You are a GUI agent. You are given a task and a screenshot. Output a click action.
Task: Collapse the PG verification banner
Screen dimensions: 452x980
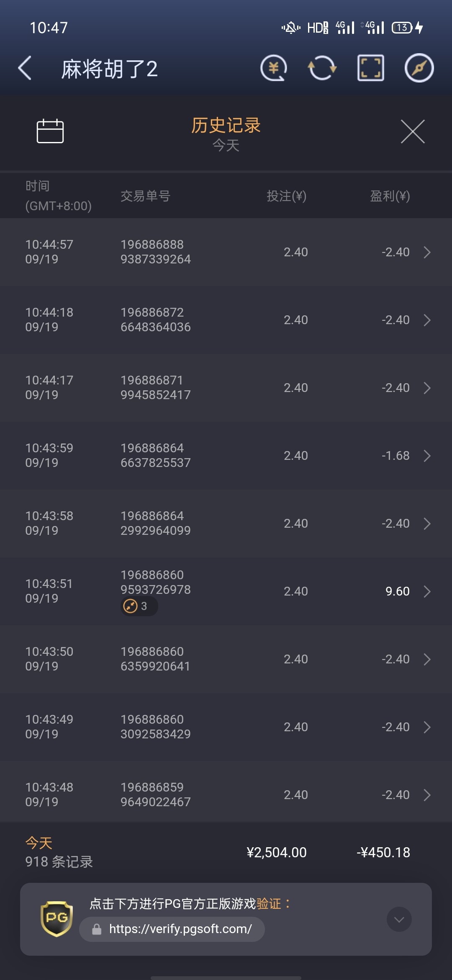[x=399, y=919]
